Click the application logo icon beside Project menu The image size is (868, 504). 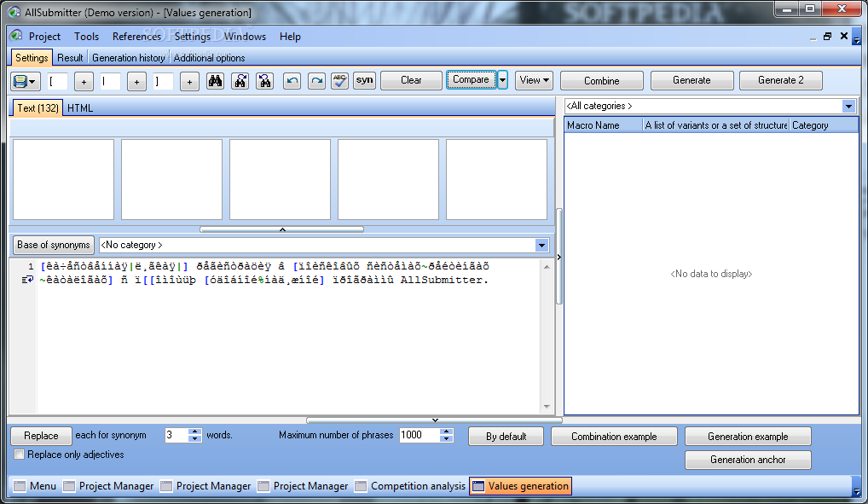(16, 36)
